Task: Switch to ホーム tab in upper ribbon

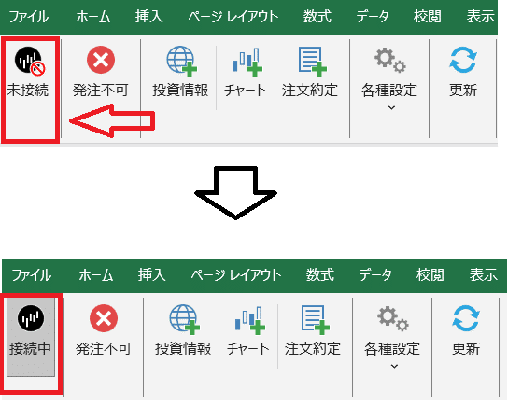Action: 93,16
